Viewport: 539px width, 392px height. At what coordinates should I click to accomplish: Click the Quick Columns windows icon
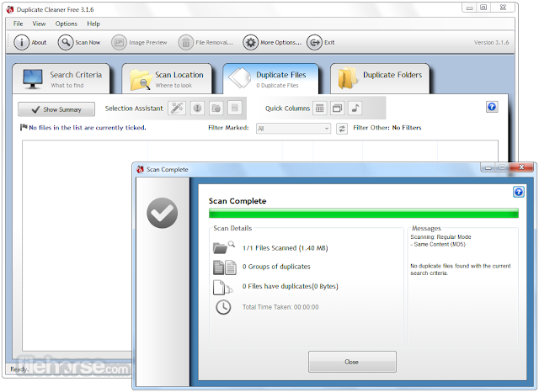coord(338,109)
